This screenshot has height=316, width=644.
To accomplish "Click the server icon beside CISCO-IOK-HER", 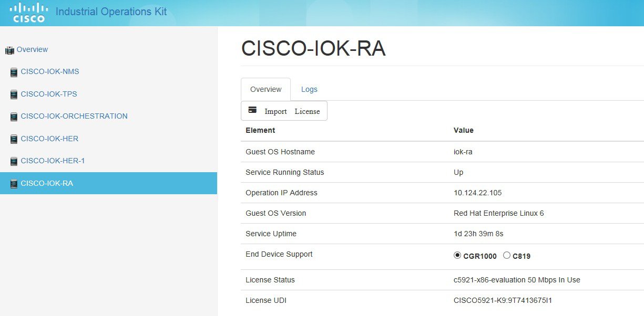I will point(14,140).
